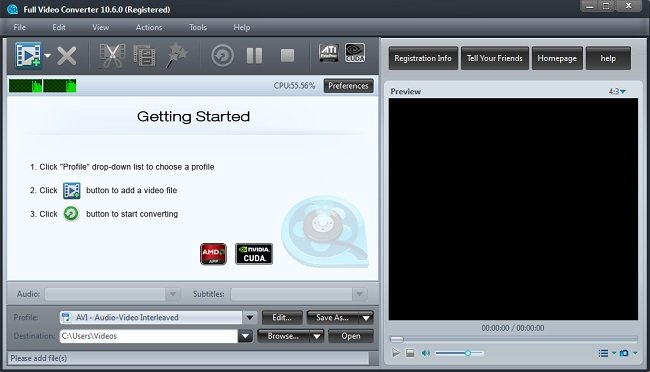Viewport: 650px width, 372px height.
Task: Open the Profile dropdown arrow
Action: coord(250,318)
